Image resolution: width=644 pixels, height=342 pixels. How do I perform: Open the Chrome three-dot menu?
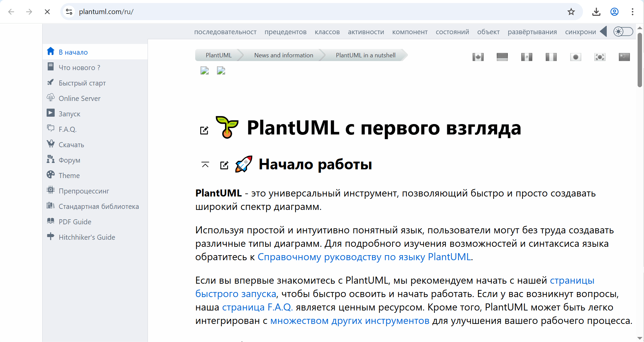click(x=632, y=12)
